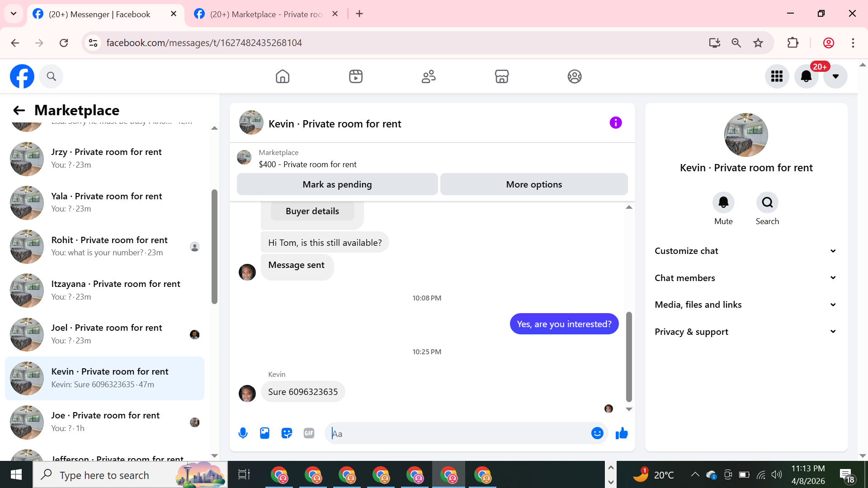Send a thumbs up like
This screenshot has height=488, width=868.
click(622, 433)
